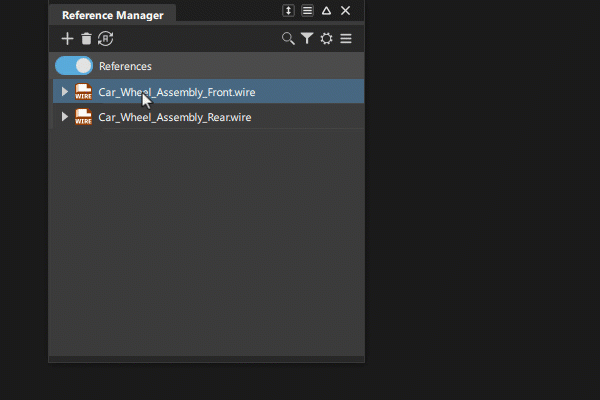600x400 pixels.
Task: Click the References label text
Action: point(125,66)
